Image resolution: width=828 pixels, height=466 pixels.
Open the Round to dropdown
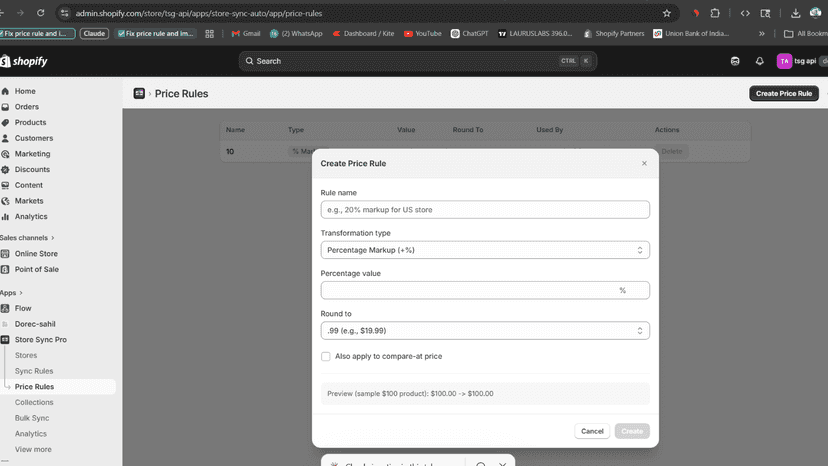coord(485,331)
